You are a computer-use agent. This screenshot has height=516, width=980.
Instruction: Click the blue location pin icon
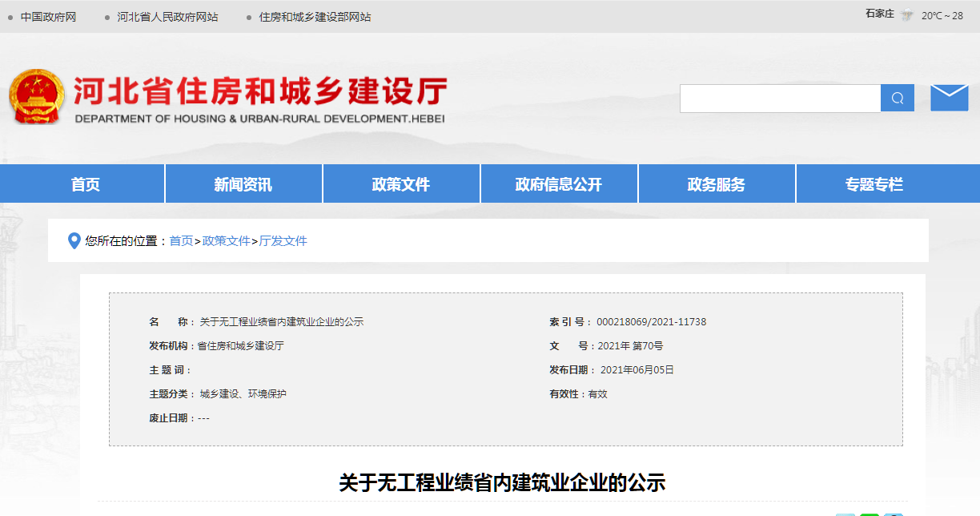pos(74,240)
